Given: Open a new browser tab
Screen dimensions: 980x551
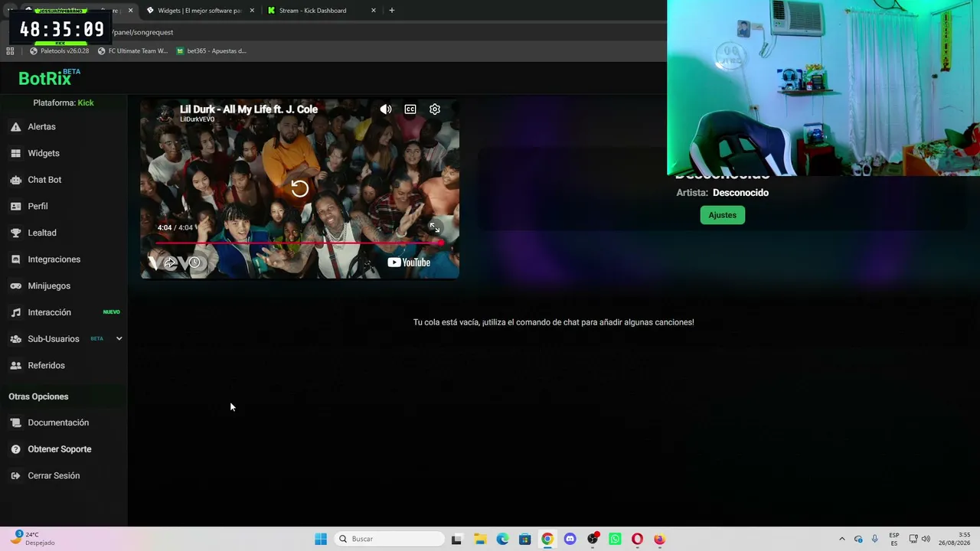Looking at the screenshot, I should point(391,11).
